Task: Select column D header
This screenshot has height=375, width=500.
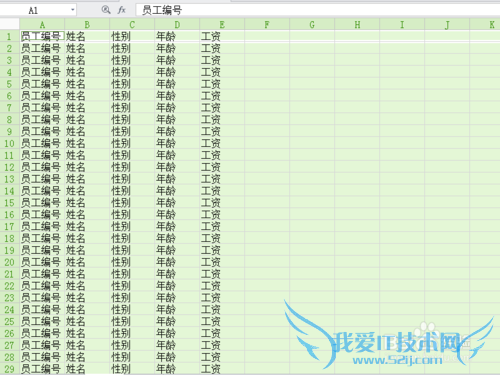Action: [177, 24]
